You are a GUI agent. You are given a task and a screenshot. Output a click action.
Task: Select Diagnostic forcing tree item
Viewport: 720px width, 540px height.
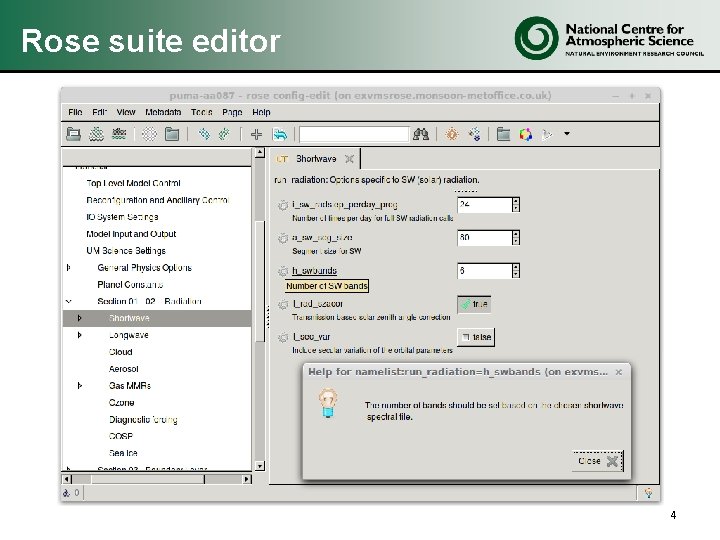pos(143,420)
